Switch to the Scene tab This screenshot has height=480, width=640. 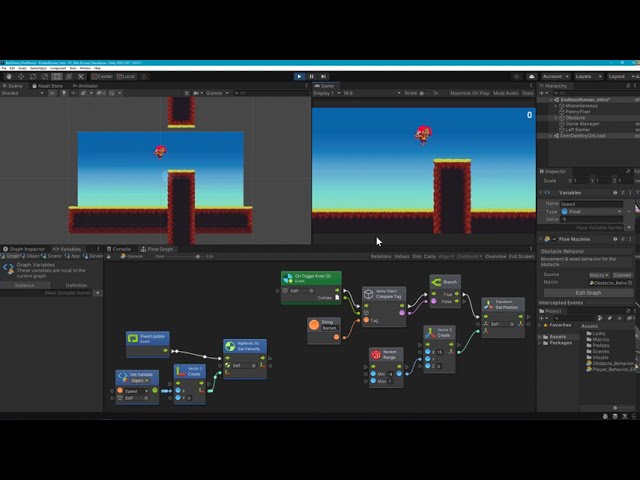13,86
